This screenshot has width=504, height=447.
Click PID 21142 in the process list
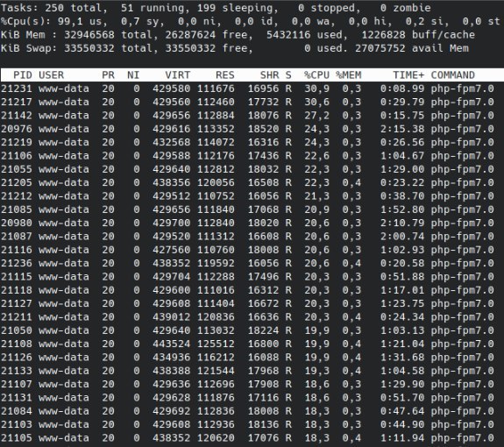point(17,116)
